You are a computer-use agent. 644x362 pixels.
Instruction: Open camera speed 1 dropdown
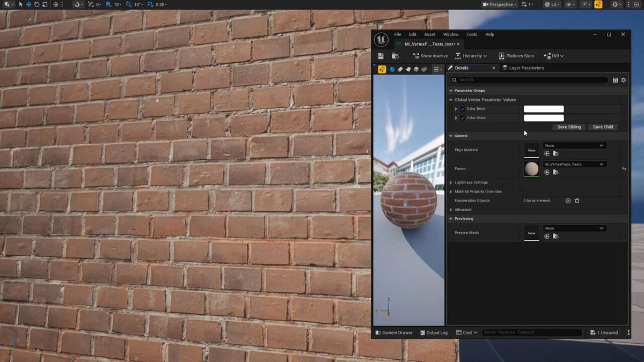pos(528,4)
